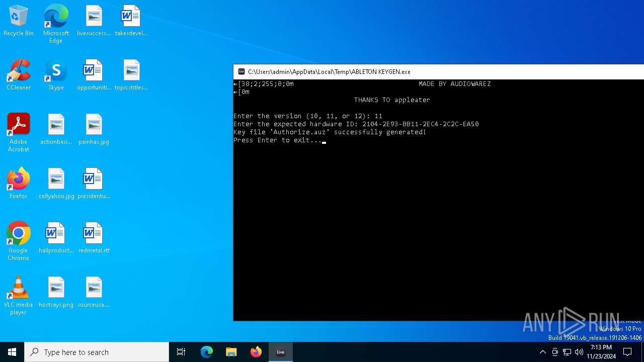Open File Explorer from the taskbar
Image resolution: width=644 pixels, height=362 pixels.
[231, 352]
